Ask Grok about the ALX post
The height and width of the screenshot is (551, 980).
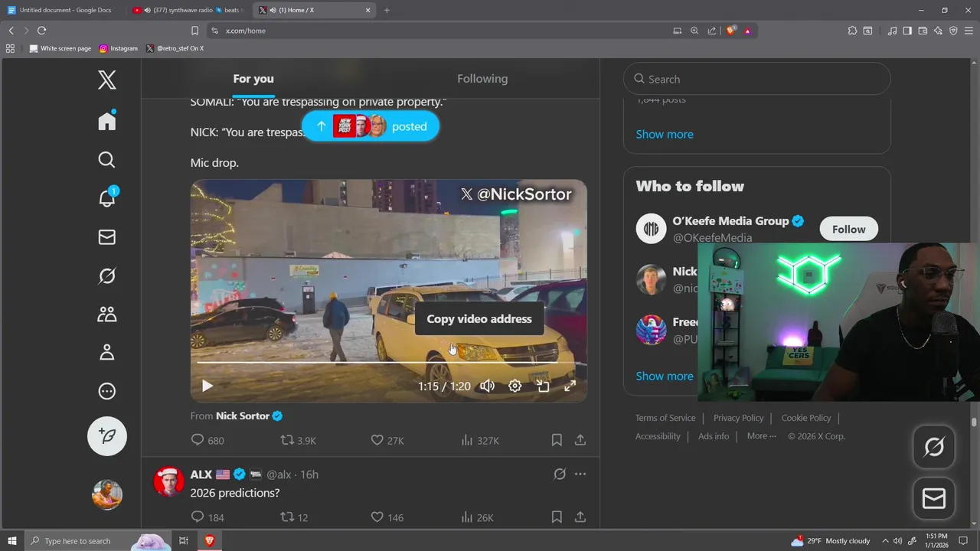(x=560, y=474)
